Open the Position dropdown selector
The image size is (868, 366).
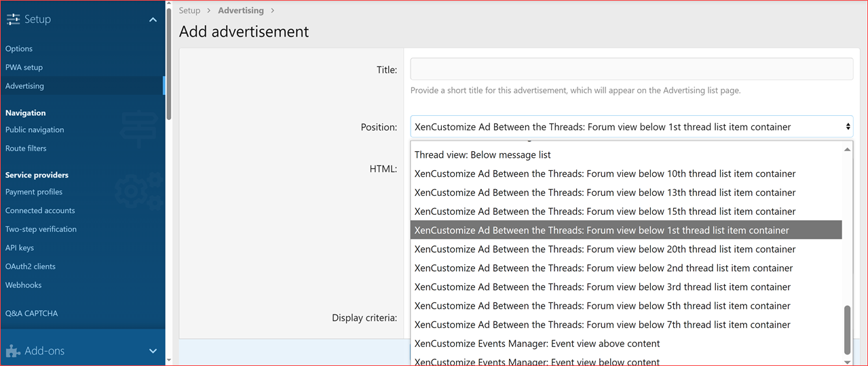coord(631,127)
